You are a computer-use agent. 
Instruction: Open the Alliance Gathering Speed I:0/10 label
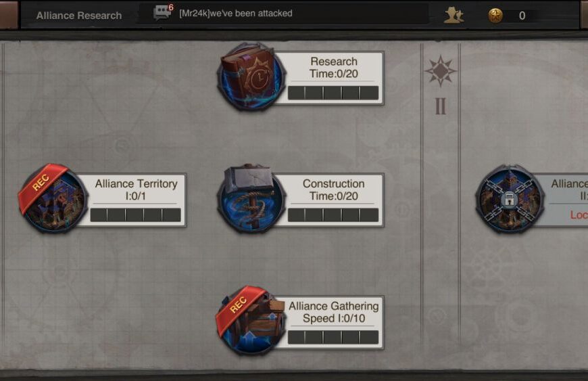(334, 312)
